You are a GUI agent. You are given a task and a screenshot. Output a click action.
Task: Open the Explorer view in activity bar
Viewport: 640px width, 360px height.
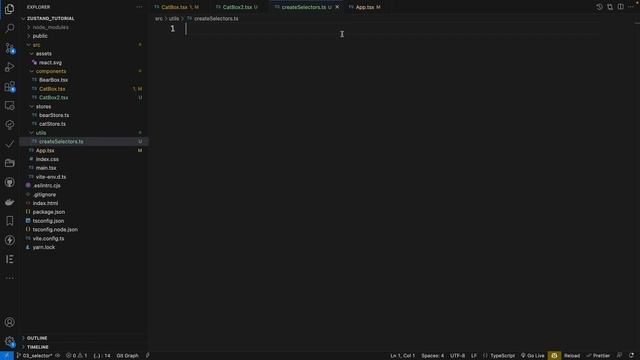[x=9, y=9]
